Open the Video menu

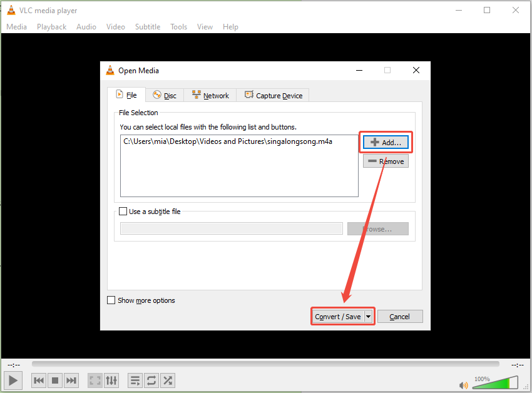[x=115, y=27]
